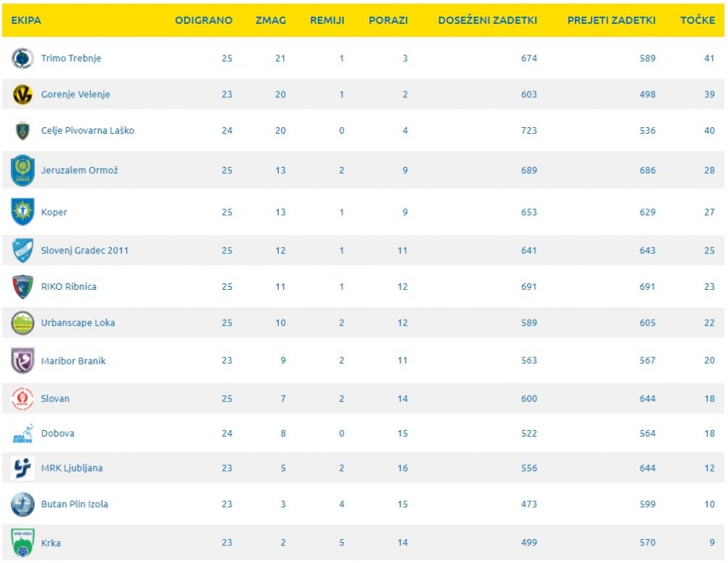
Task: Click the Gorenje Velenje club logo
Action: coord(23,94)
